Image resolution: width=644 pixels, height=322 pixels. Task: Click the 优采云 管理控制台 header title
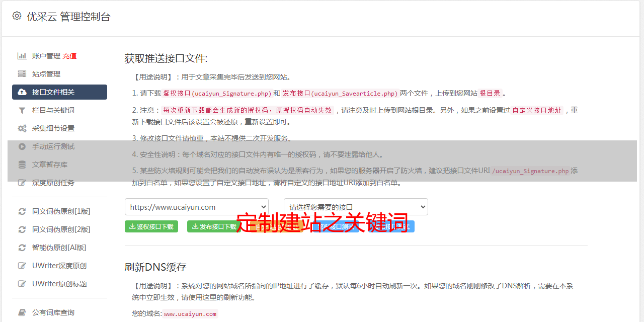coord(69,17)
